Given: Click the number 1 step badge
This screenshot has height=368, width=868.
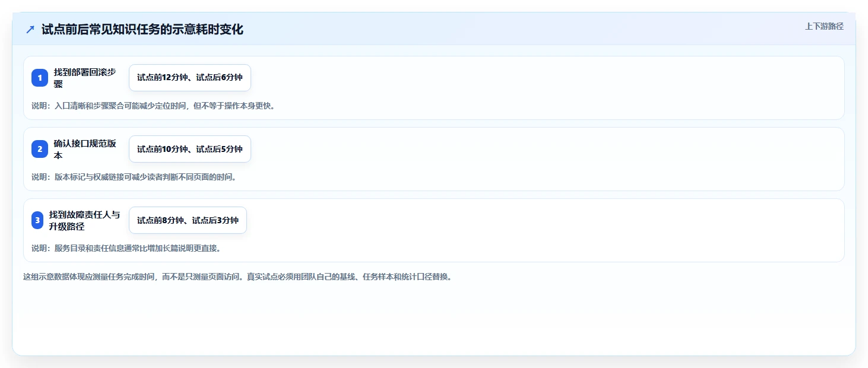Looking at the screenshot, I should (40, 78).
